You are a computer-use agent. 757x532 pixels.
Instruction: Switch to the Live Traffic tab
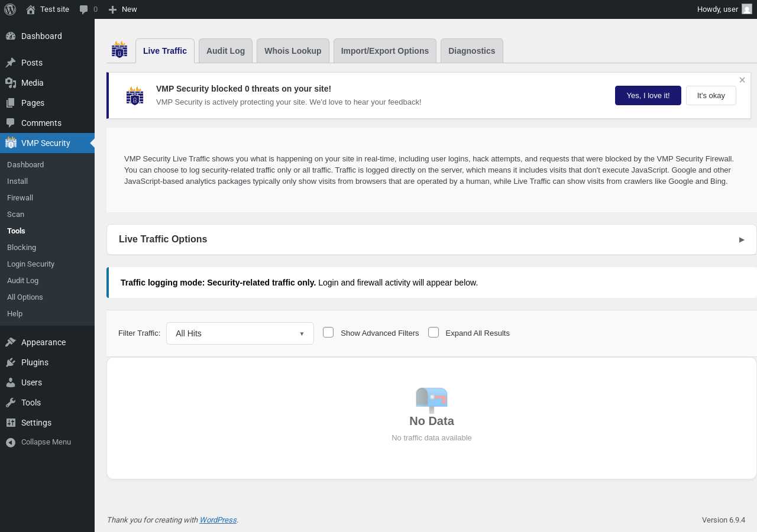165,51
